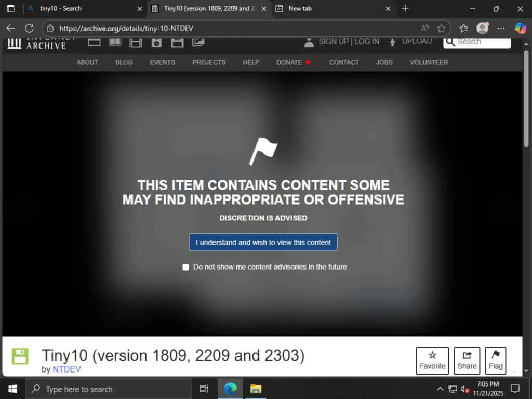Open the HELP menu item
Viewport: 532px width, 399px height.
pos(251,62)
